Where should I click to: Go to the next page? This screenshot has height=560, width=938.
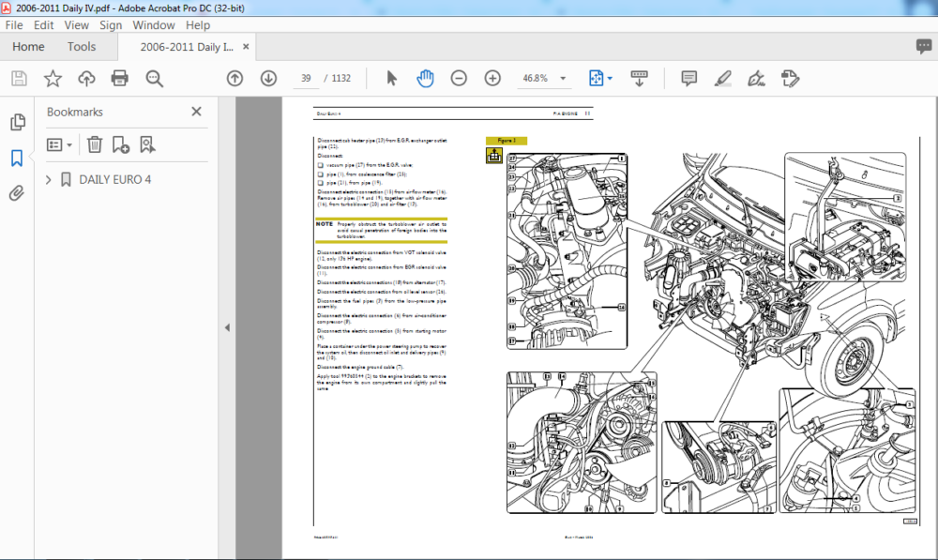point(268,79)
